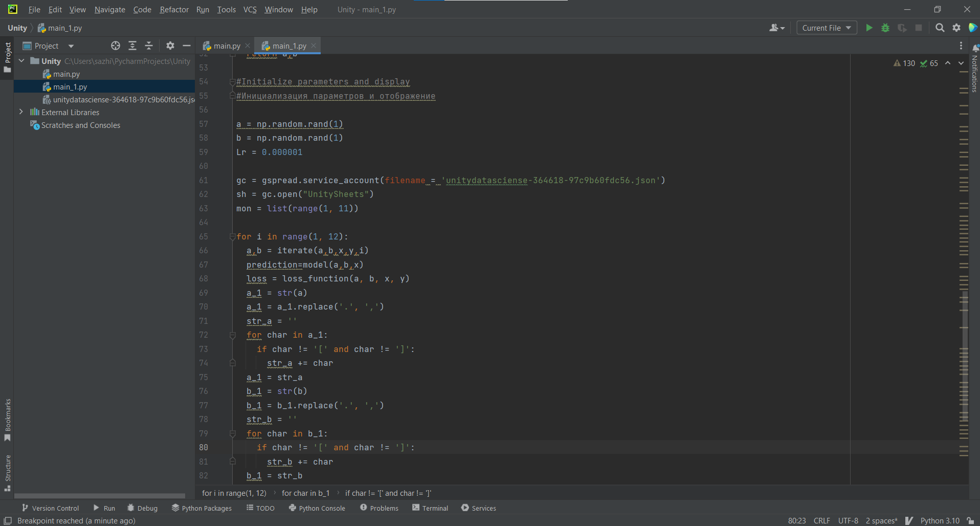Screen dimensions: 980x526
Task: Open the VCS menu
Action: (x=250, y=10)
